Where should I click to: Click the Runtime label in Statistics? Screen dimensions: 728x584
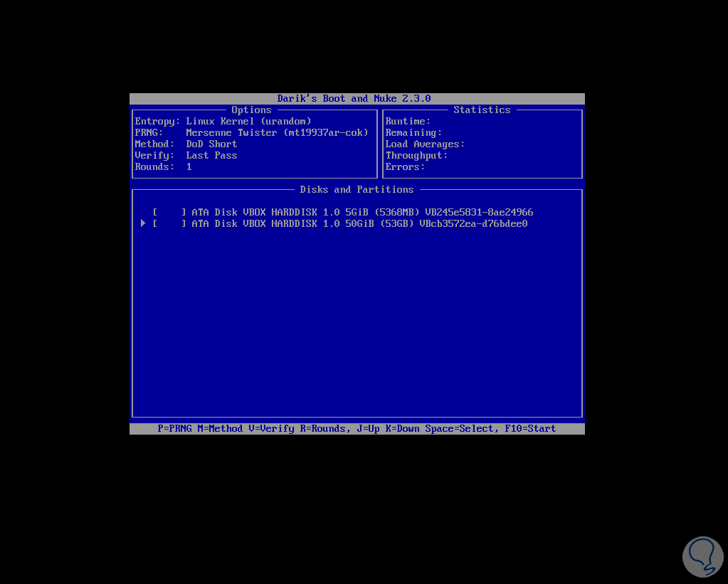tap(408, 121)
